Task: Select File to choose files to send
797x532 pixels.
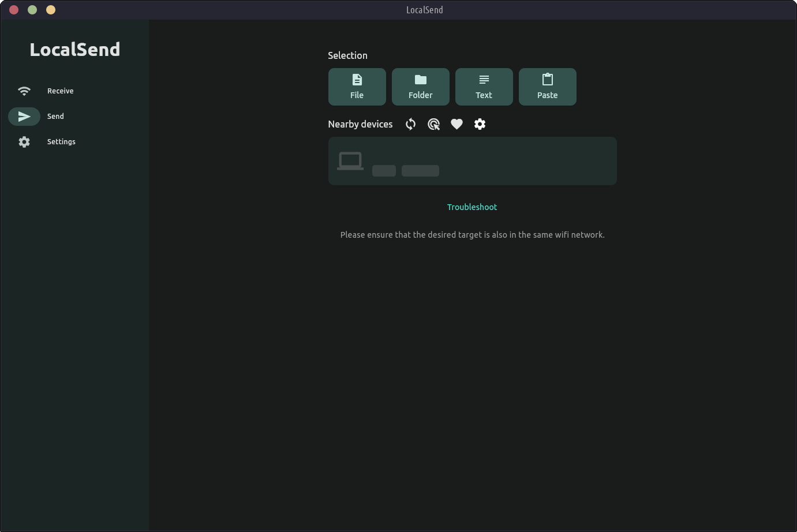Action: [357, 87]
